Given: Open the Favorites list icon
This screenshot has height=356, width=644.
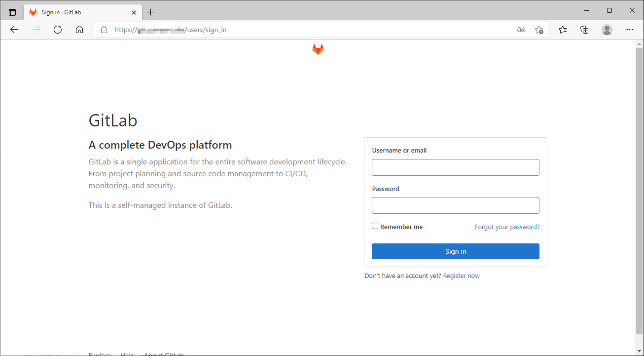Looking at the screenshot, I should [563, 30].
